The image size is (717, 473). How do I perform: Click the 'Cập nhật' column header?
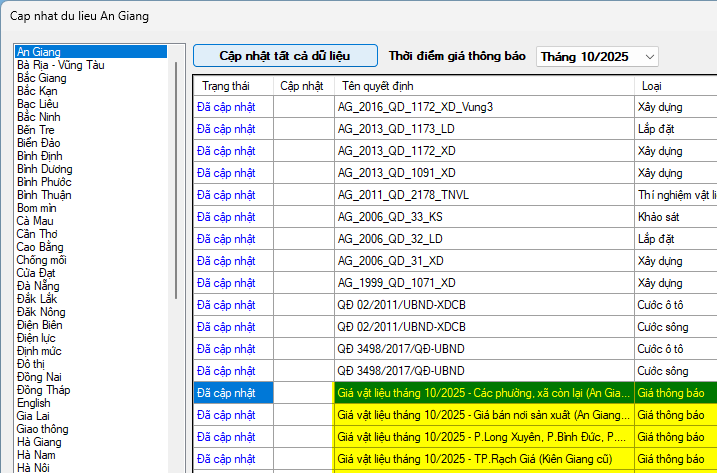[302, 85]
